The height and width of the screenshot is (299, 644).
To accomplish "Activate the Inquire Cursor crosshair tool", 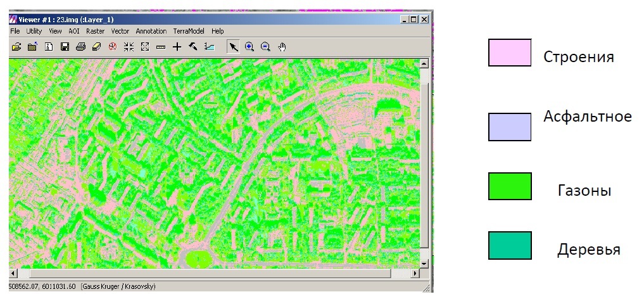I will 177,46.
